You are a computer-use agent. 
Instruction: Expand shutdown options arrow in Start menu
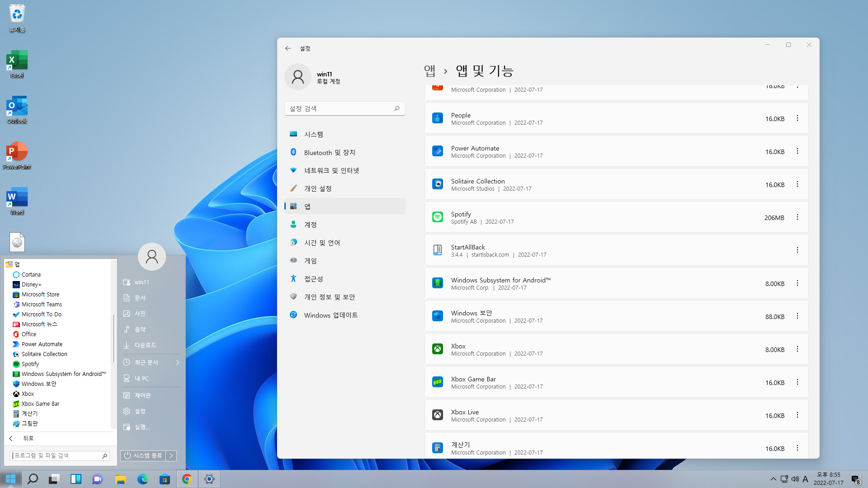(x=171, y=455)
